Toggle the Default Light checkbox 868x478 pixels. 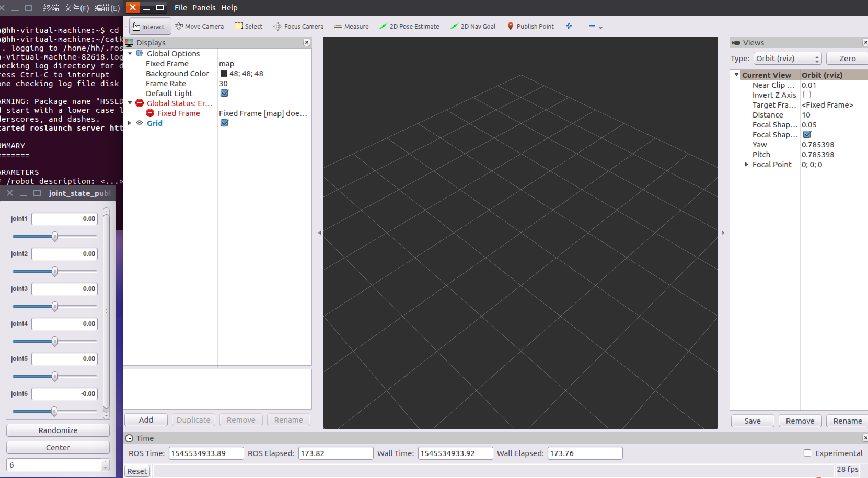tap(224, 94)
